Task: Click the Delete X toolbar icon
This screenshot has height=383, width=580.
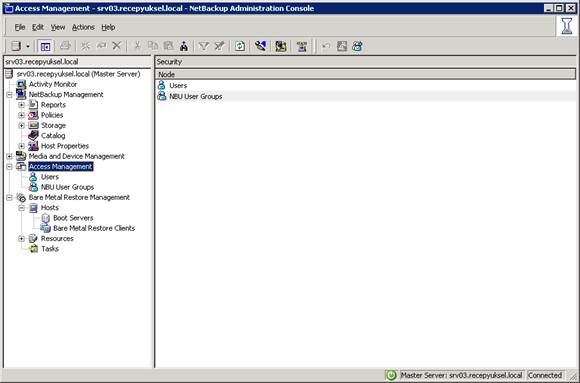Action: point(117,46)
